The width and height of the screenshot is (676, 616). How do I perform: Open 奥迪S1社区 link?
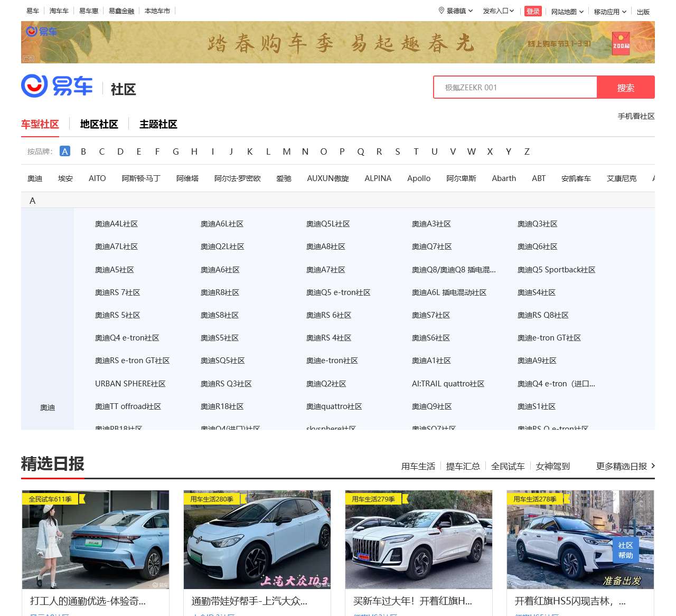[x=537, y=406]
